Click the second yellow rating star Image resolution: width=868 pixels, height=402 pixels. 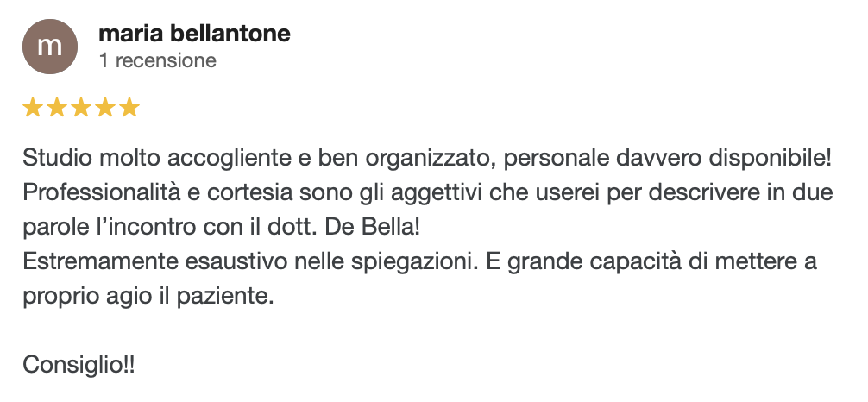click(57, 108)
